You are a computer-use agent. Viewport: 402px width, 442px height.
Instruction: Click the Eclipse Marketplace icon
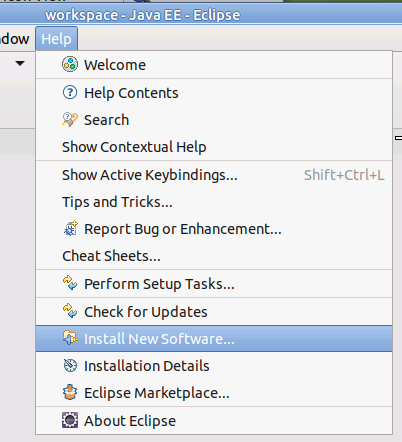pos(70,392)
